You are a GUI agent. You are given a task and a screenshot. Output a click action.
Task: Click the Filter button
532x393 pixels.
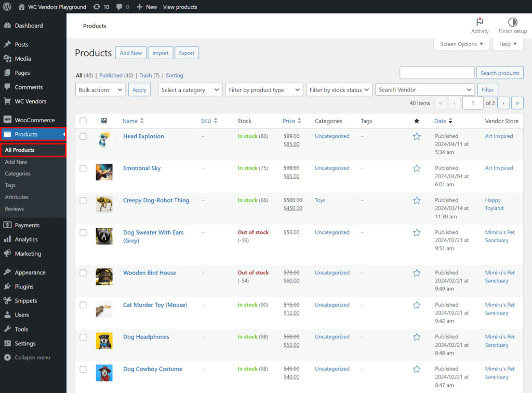point(487,89)
